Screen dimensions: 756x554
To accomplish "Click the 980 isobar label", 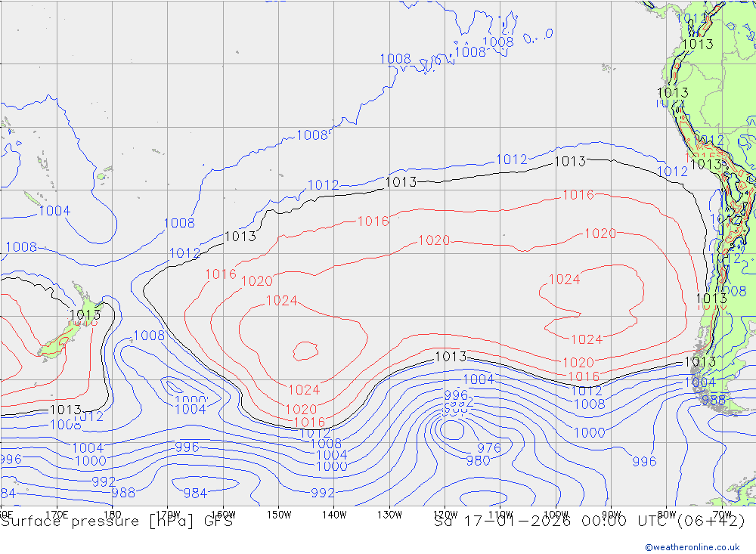I will coord(478,461).
